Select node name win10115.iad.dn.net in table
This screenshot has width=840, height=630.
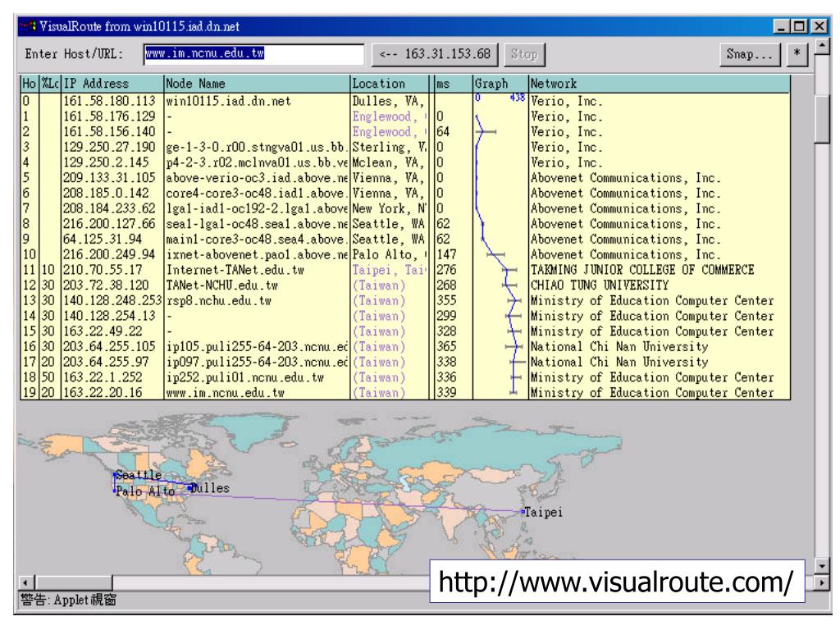pyautogui.click(x=228, y=101)
